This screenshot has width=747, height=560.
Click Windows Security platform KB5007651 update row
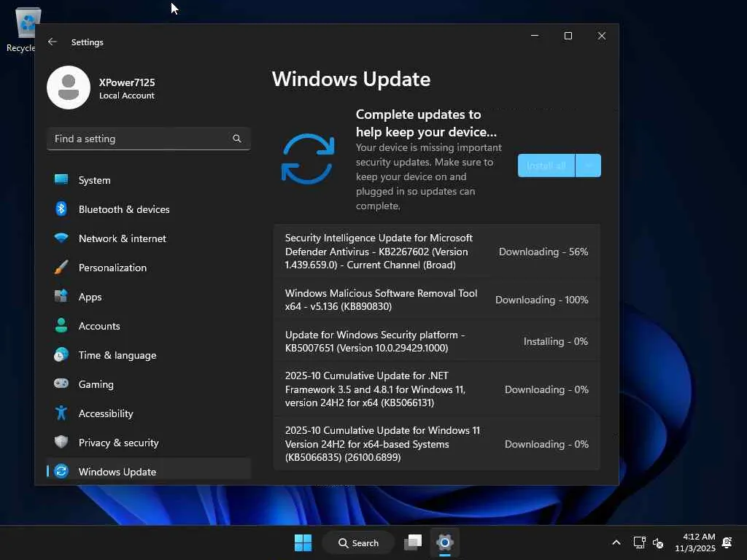[437, 341]
